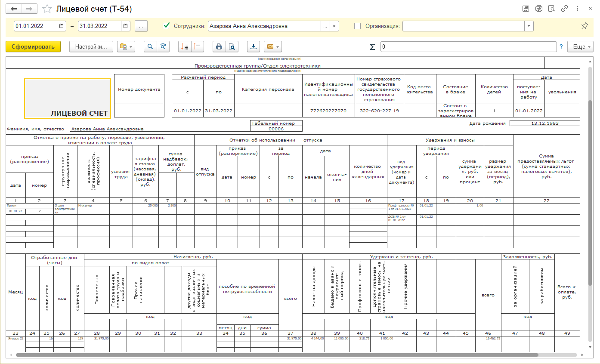The image size is (600, 364).
Task: Click the Сформировать button
Action: tap(33, 47)
